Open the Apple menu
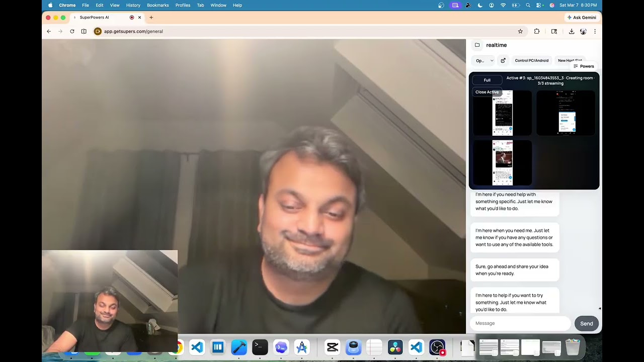The width and height of the screenshot is (644, 362). pyautogui.click(x=50, y=5)
